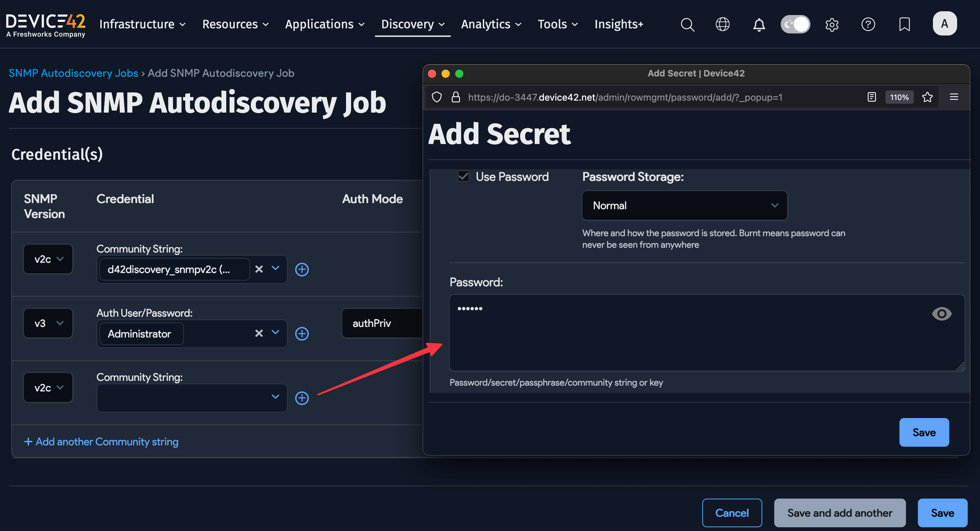Open notifications via the bell icon

click(x=758, y=24)
